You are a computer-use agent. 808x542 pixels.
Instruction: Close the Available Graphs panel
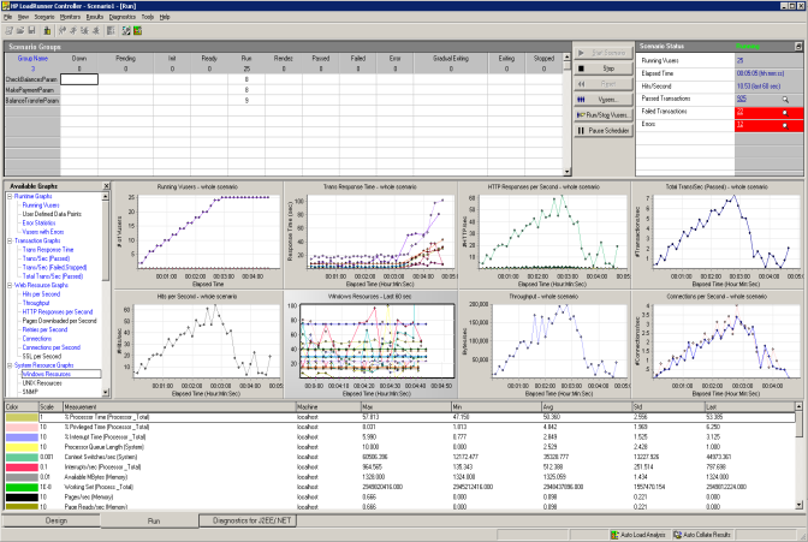(106, 187)
